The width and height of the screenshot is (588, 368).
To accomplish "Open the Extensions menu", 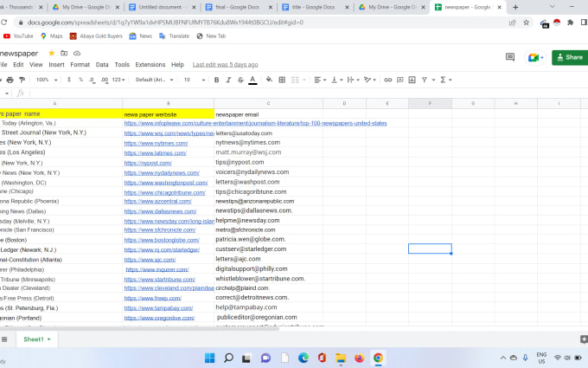I will [x=150, y=65].
